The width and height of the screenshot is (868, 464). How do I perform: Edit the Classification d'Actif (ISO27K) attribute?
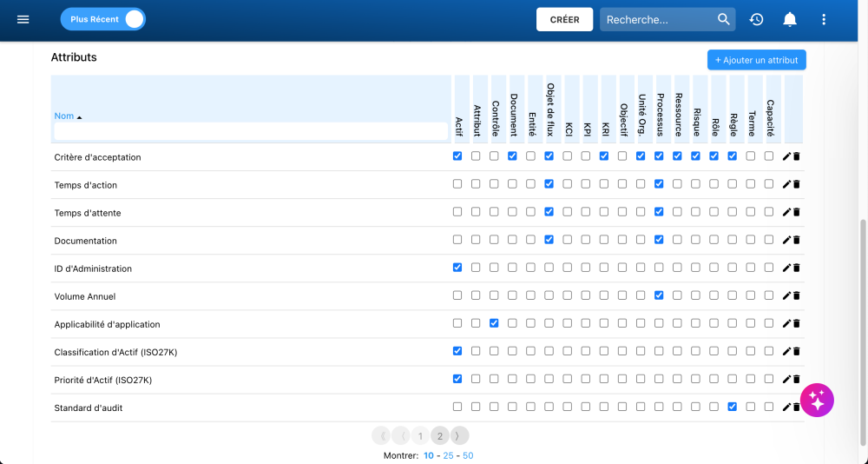pos(786,351)
